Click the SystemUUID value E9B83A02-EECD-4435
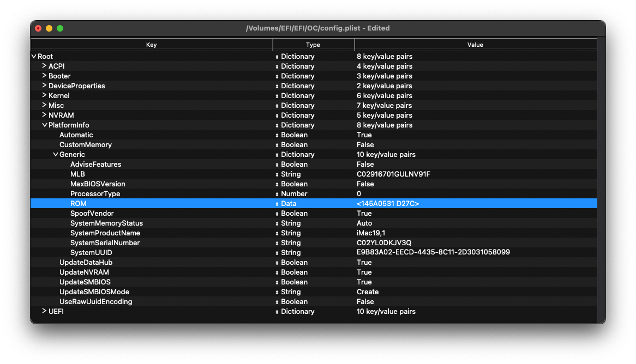Image resolution: width=636 pixels, height=364 pixels. point(433,252)
